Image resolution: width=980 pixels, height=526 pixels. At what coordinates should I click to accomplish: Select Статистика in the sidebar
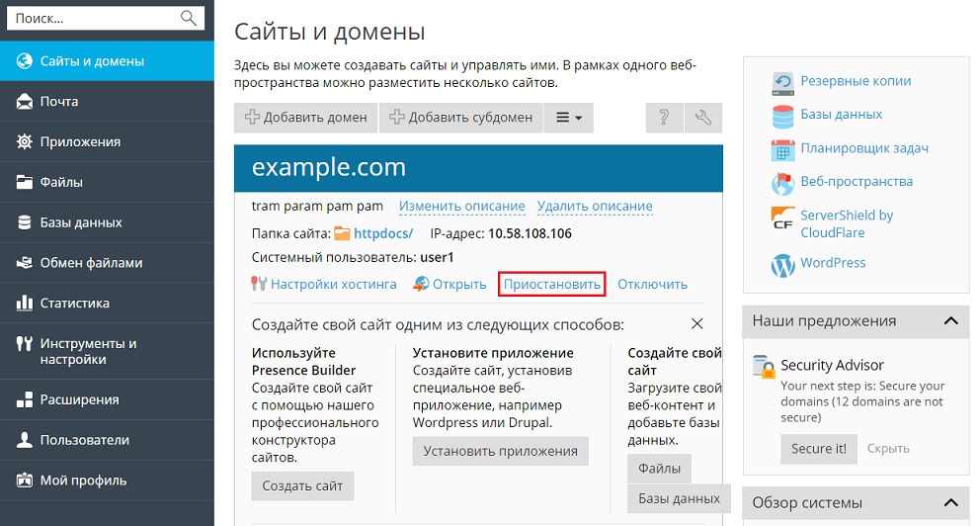(74, 303)
